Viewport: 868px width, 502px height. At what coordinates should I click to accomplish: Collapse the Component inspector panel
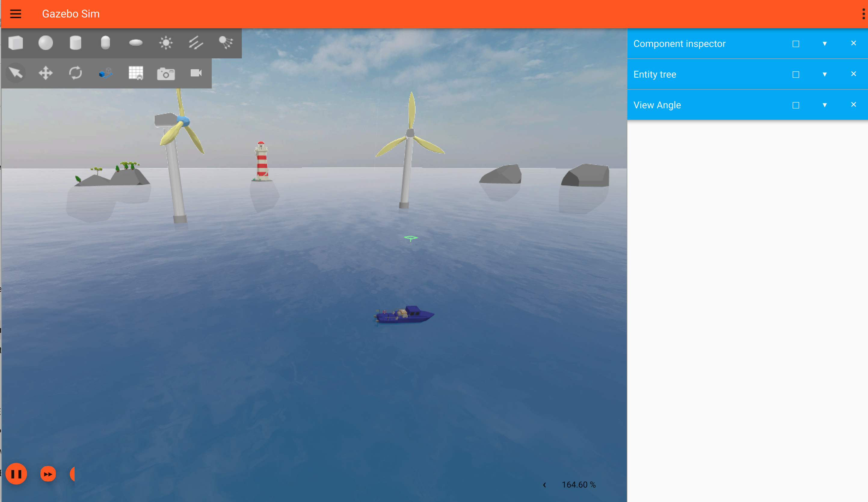click(x=825, y=44)
